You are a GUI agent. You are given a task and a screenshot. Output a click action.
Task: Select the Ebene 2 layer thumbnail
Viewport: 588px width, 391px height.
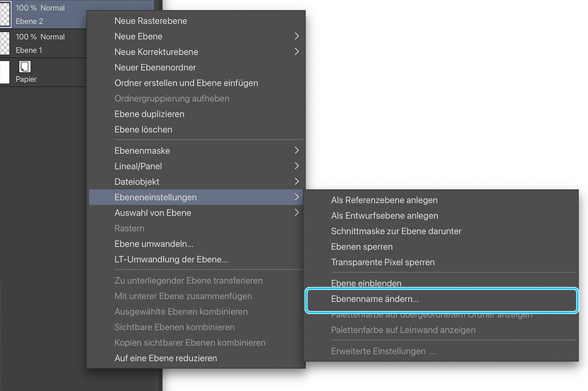[5, 14]
